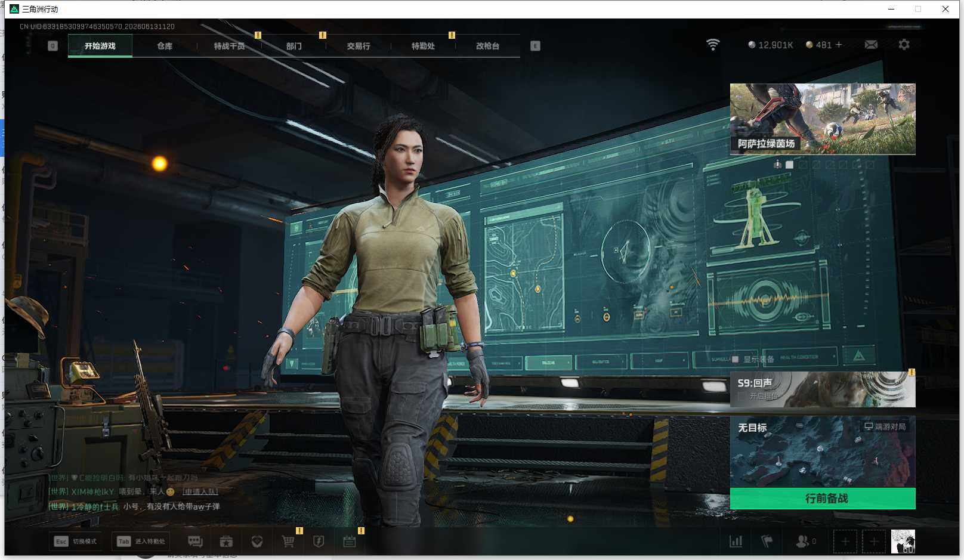The height and width of the screenshot is (560, 964).
Task: Open the mail inbox envelope icon
Action: (x=871, y=45)
